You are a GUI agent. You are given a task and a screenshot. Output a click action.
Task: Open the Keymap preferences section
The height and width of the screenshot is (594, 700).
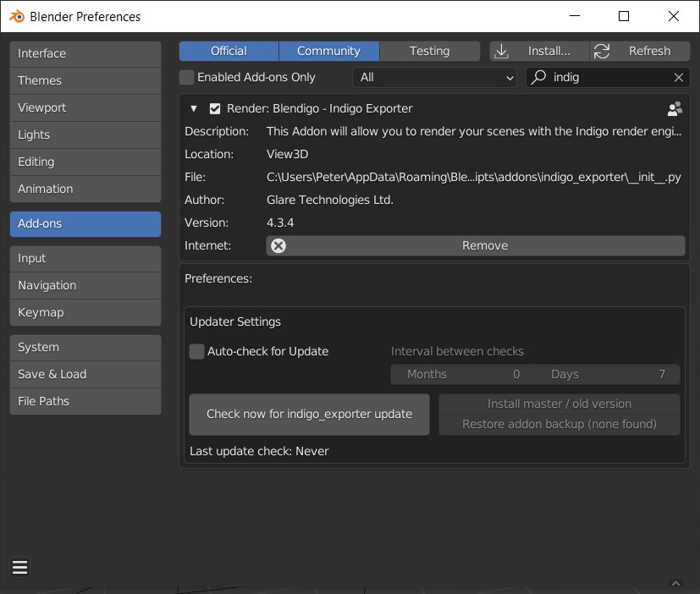[85, 312]
